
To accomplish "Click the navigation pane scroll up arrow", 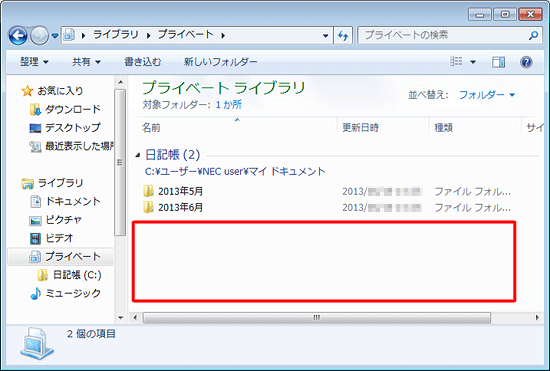I will tap(120, 82).
